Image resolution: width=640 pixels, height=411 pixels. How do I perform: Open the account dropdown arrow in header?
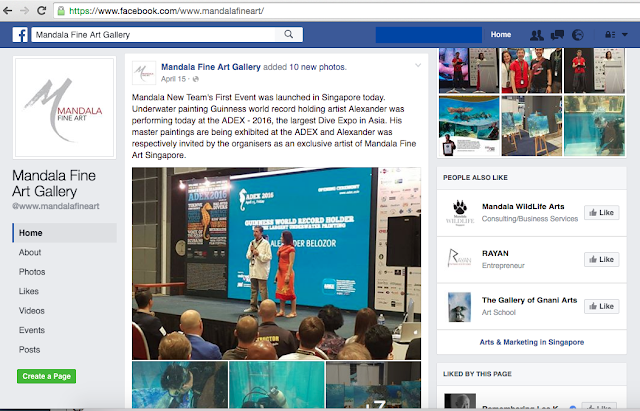point(625,35)
